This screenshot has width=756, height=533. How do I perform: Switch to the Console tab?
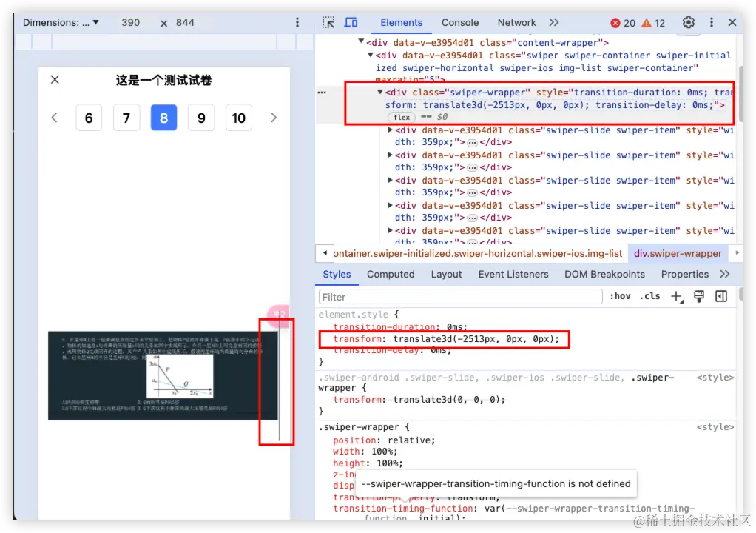460,23
